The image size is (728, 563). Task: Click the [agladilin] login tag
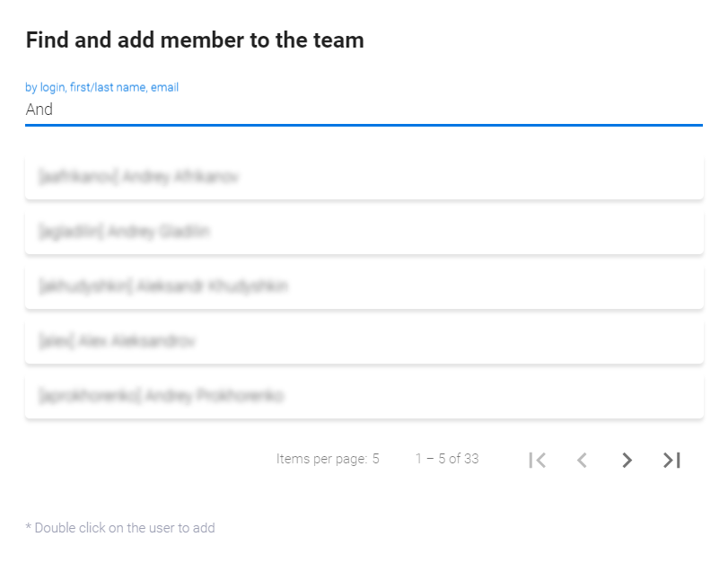click(x=72, y=232)
